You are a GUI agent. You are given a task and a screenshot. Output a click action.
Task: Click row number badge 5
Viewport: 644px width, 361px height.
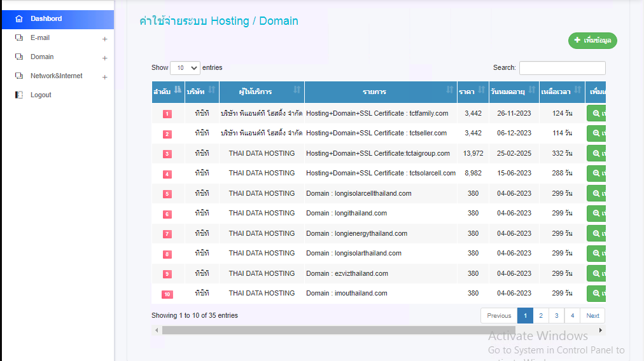point(167,194)
